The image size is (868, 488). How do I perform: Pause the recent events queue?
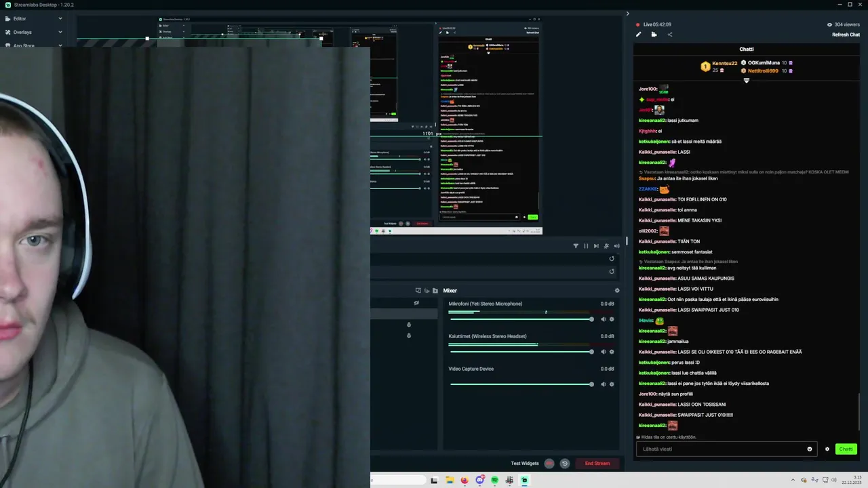(586, 246)
